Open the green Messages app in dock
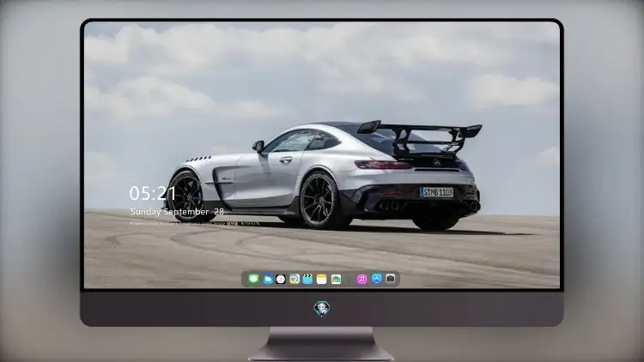The height and width of the screenshot is (362, 644). [253, 280]
